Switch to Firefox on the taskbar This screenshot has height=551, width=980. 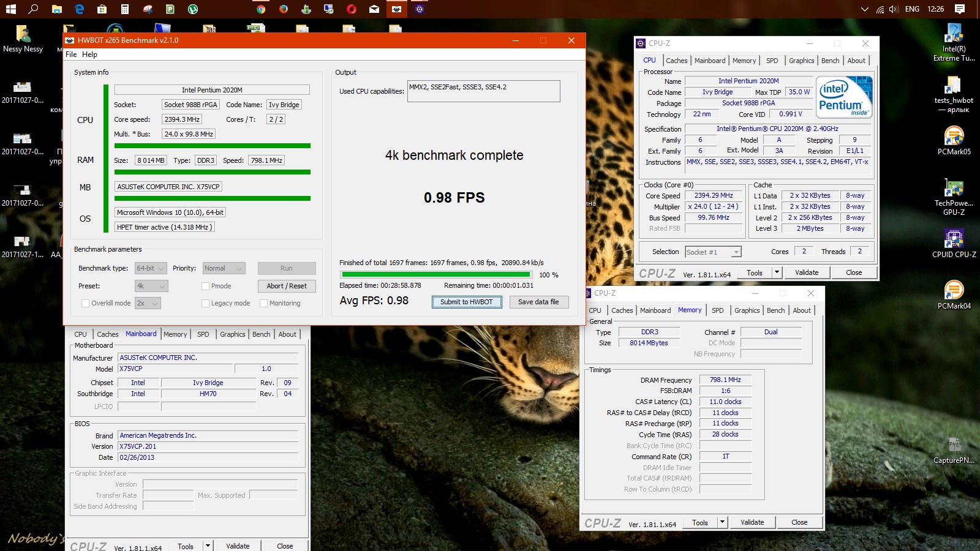click(283, 9)
